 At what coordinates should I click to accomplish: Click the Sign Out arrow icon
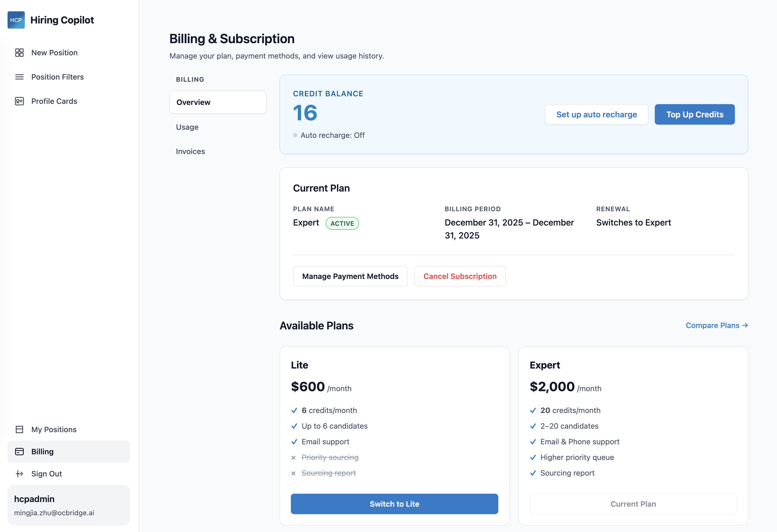(19, 473)
